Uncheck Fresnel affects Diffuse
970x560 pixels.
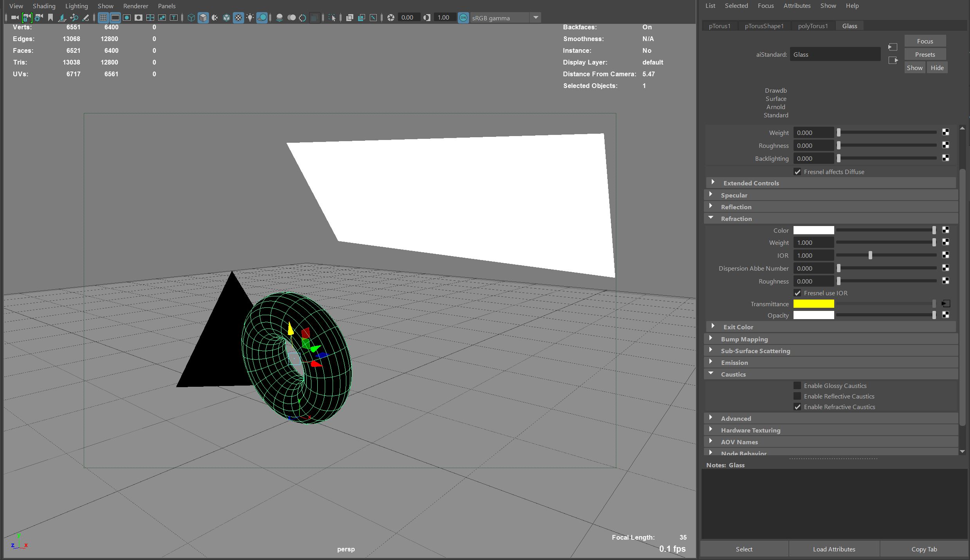[797, 172]
